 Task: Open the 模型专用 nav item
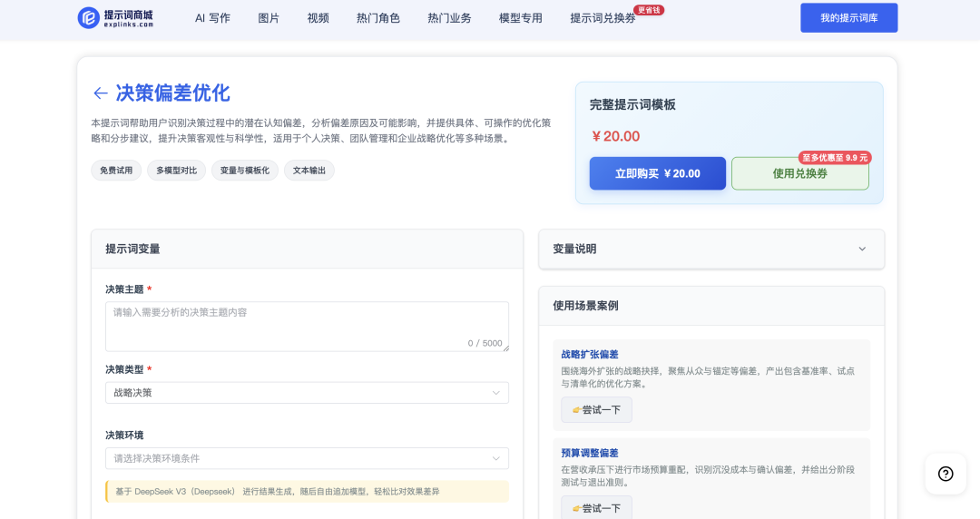pos(520,18)
